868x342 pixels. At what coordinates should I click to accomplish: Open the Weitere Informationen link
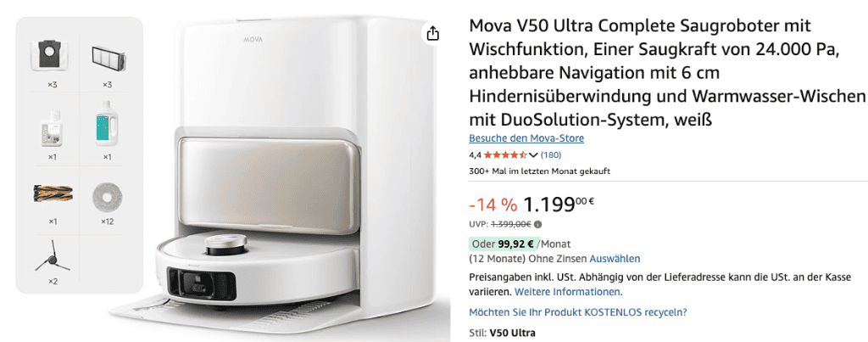569,292
